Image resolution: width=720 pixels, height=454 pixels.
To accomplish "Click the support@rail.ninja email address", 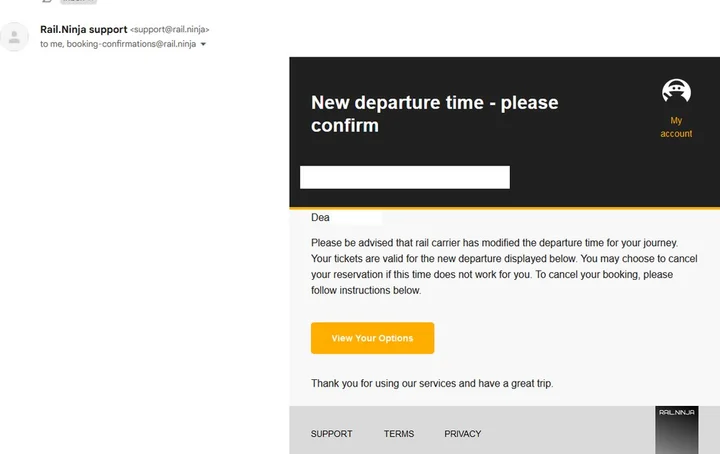I will click(170, 30).
